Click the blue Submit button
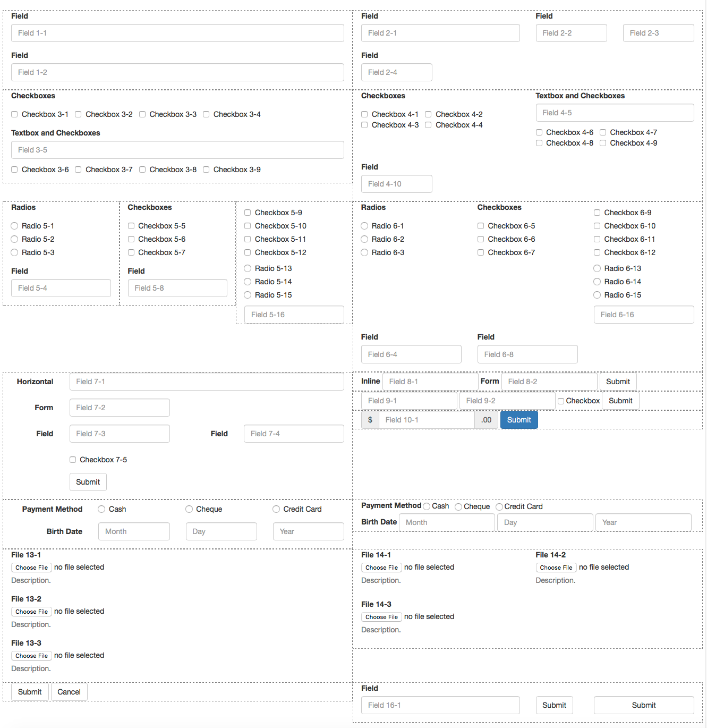 point(519,420)
